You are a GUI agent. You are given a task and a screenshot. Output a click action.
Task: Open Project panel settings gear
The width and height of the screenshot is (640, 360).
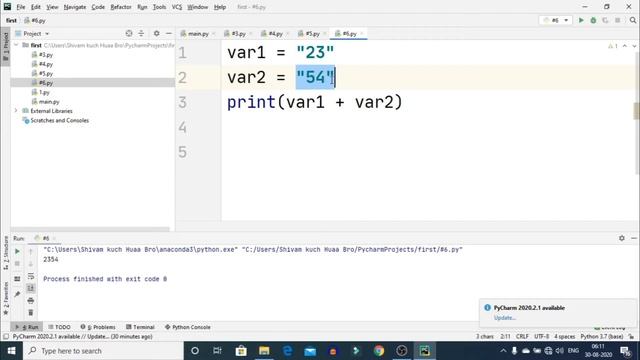(x=156, y=33)
